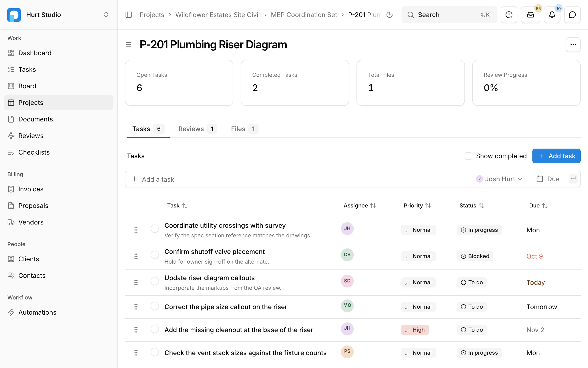Screen dimensions: 588x368
Task: Open Checklists in sidebar
Action: (x=58, y=152)
